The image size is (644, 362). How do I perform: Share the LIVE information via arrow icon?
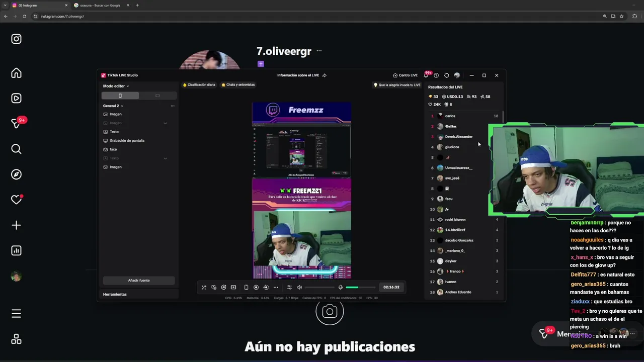pyautogui.click(x=325, y=75)
